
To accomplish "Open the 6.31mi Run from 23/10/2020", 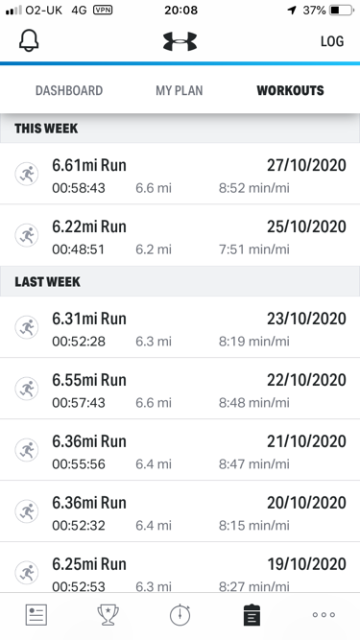I will click(x=180, y=327).
